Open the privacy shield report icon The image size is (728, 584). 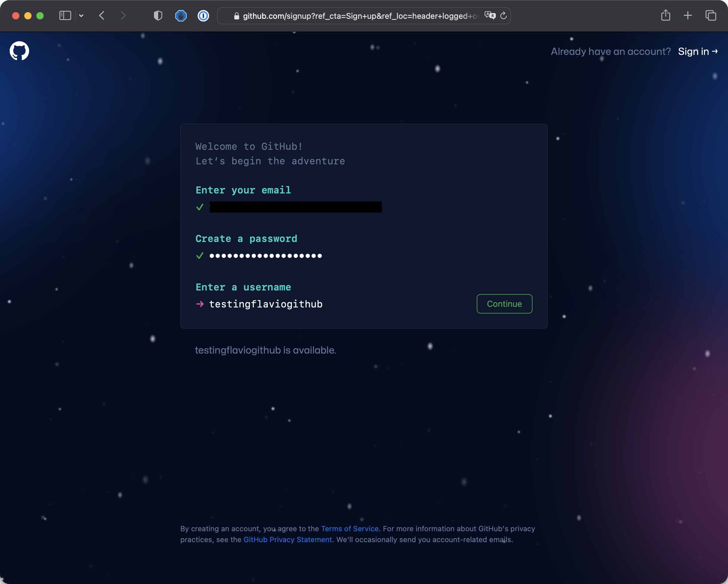click(158, 15)
